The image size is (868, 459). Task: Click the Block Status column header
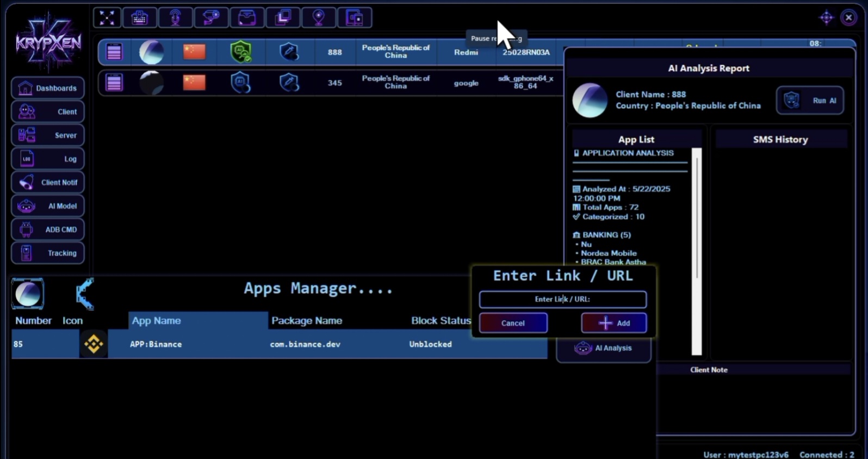click(x=441, y=320)
